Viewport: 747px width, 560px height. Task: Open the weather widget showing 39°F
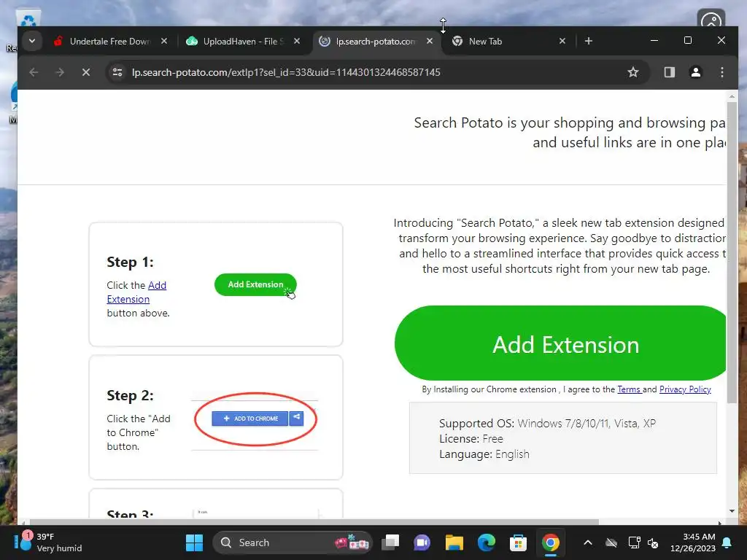pos(47,542)
